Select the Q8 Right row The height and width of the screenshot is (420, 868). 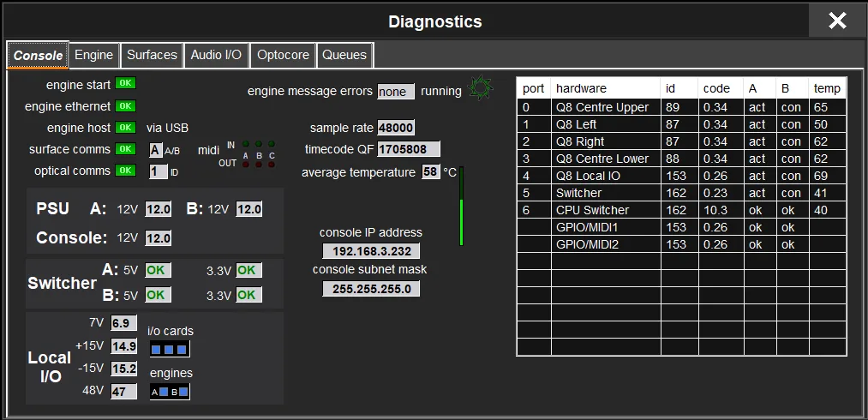pyautogui.click(x=681, y=141)
